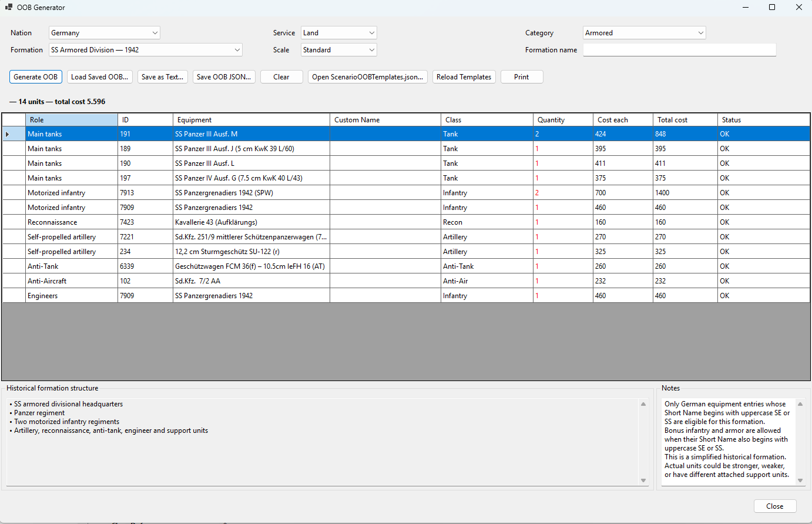
Task: Expand the Scale dropdown showing Standard
Action: [339, 50]
